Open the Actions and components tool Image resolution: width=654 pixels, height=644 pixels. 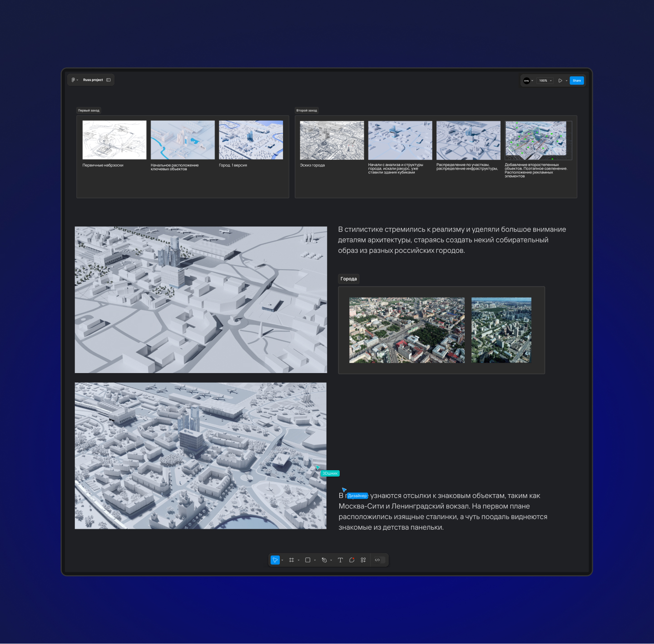[x=363, y=560]
